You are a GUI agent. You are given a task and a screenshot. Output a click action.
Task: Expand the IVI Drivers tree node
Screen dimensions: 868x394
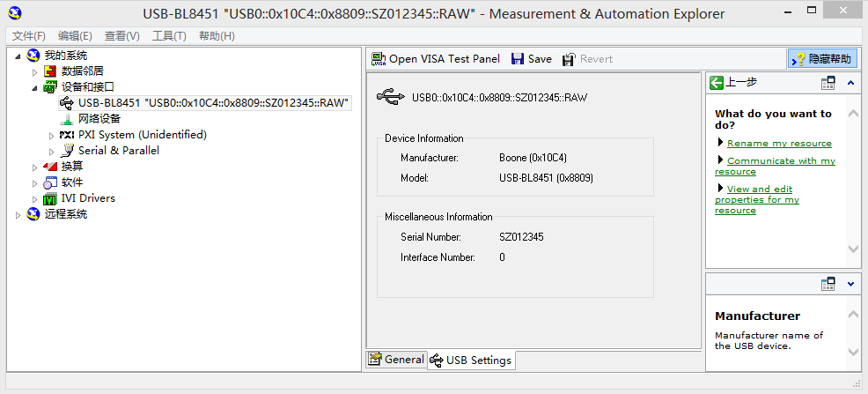tap(35, 198)
